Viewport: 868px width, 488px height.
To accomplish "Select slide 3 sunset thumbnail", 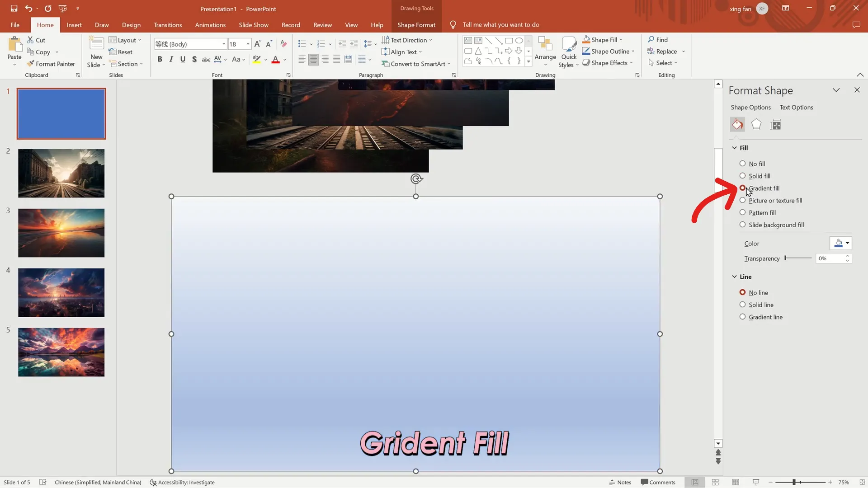I will click(x=61, y=233).
